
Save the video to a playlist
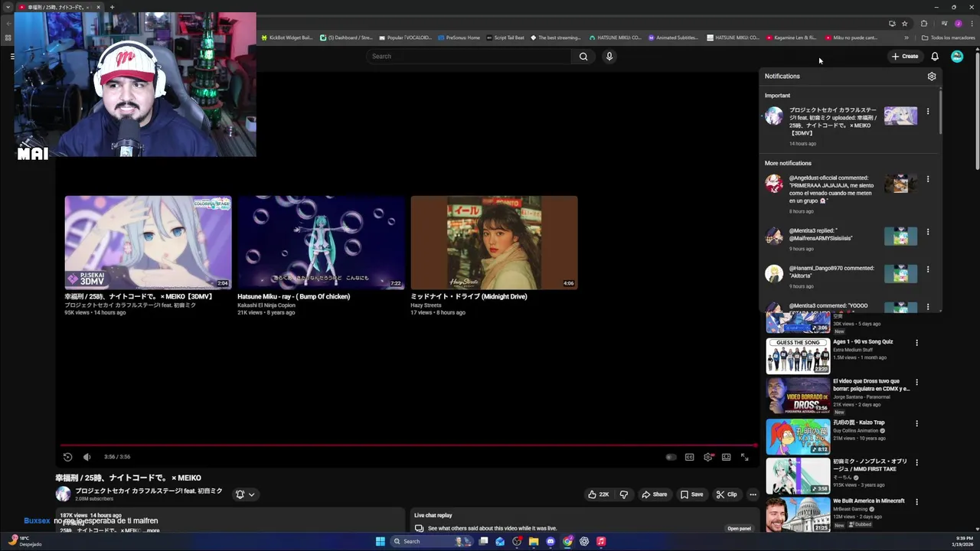[691, 494]
